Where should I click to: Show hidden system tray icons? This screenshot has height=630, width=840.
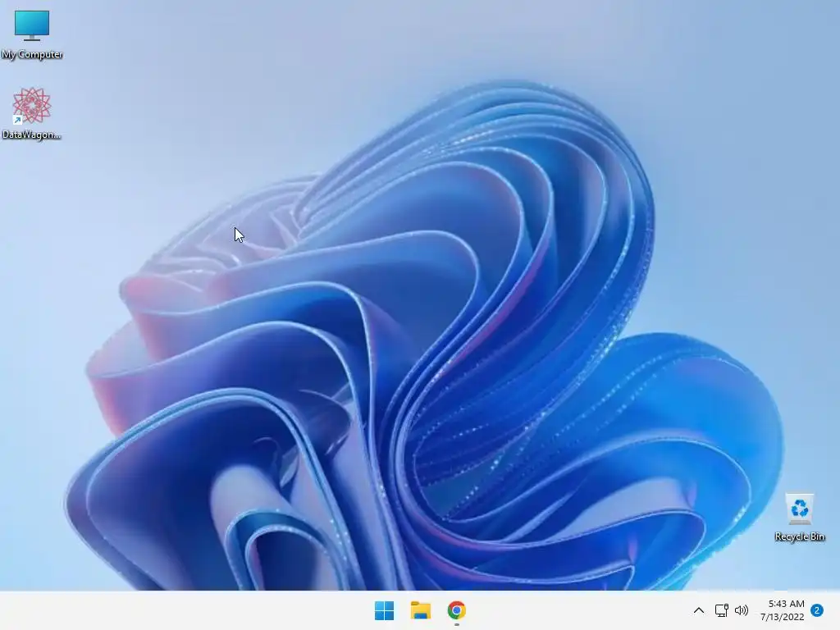tap(699, 610)
